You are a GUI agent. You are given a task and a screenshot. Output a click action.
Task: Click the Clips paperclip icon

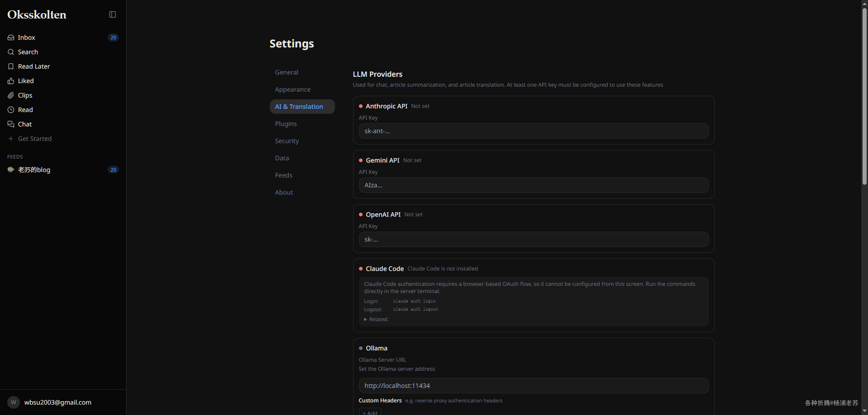pos(11,95)
